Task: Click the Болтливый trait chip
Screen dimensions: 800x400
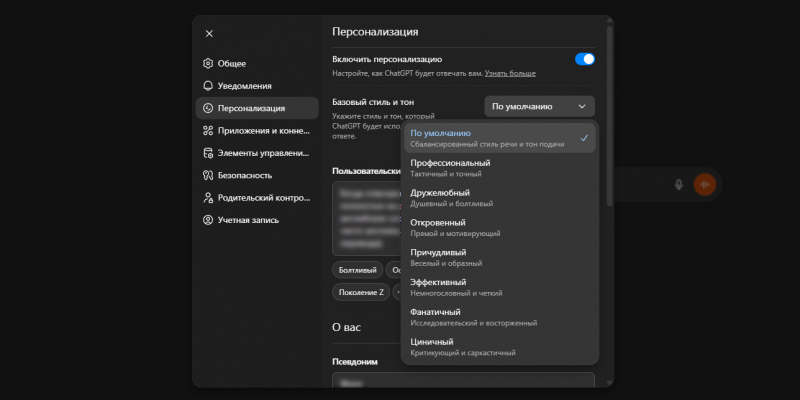Action: pos(358,270)
